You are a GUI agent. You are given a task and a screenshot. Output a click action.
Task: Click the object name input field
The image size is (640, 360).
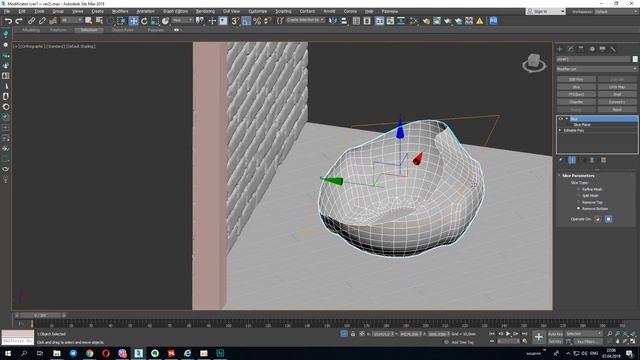coord(594,59)
